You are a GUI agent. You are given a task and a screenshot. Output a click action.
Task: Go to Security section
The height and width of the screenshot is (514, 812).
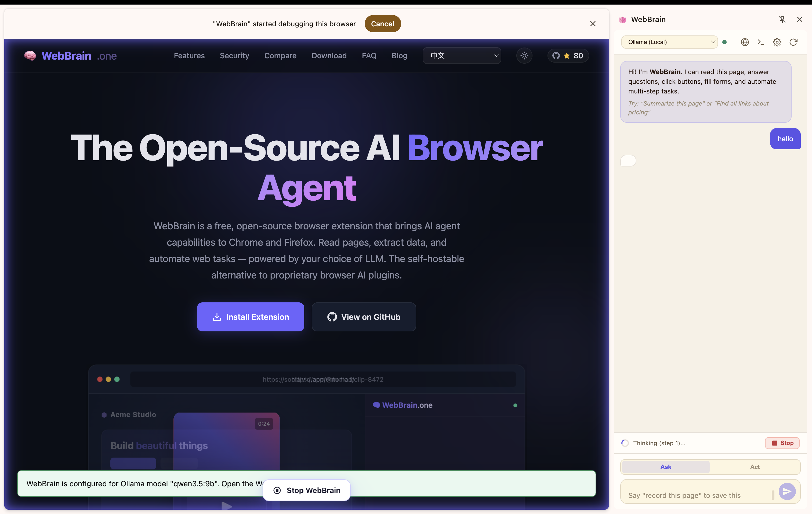pos(234,56)
